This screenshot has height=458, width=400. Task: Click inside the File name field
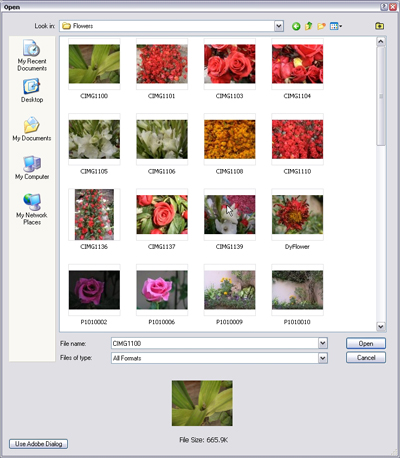215,343
